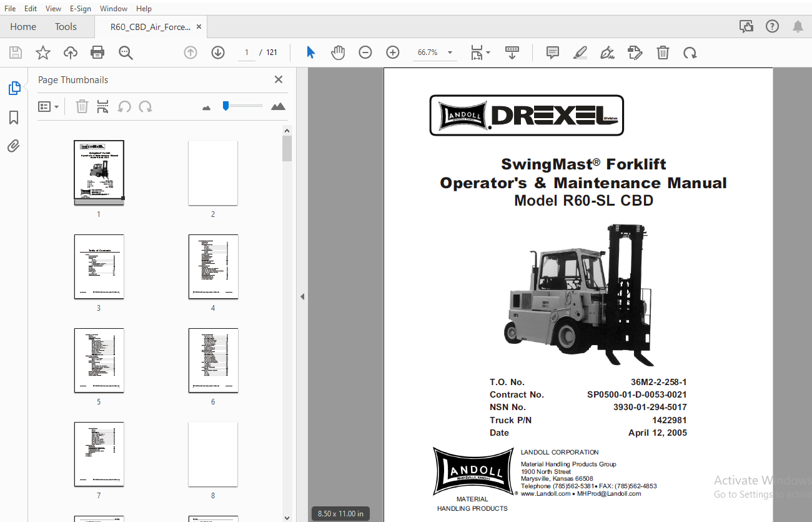This screenshot has height=522, width=812.
Task: Close the Page Thumbnails panel
Action: [279, 79]
